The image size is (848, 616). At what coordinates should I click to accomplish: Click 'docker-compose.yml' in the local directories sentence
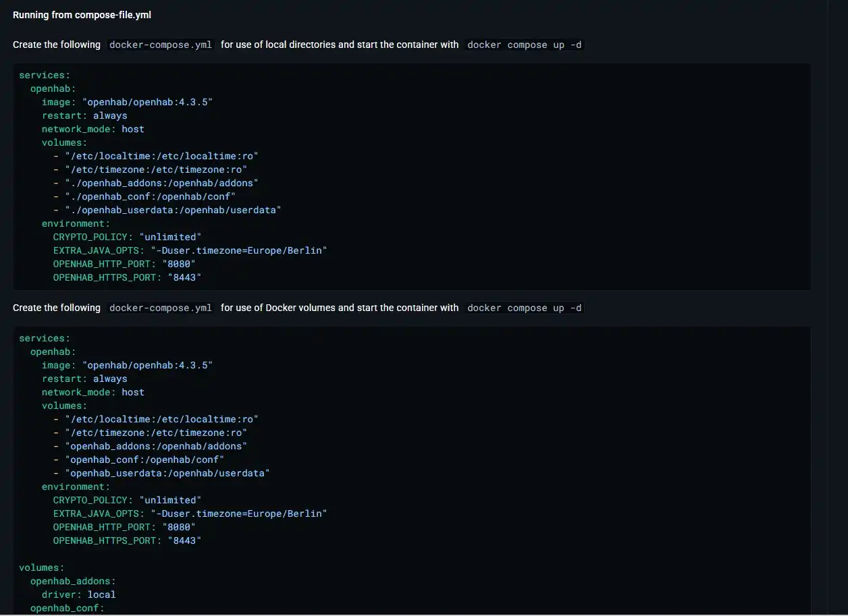point(161,45)
